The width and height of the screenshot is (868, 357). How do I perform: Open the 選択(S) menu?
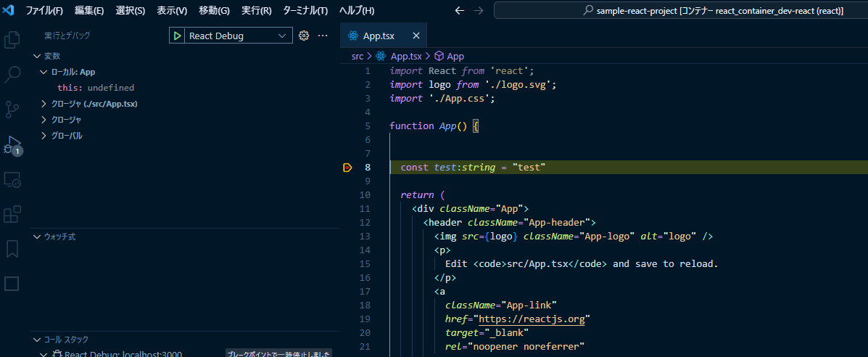tap(131, 11)
